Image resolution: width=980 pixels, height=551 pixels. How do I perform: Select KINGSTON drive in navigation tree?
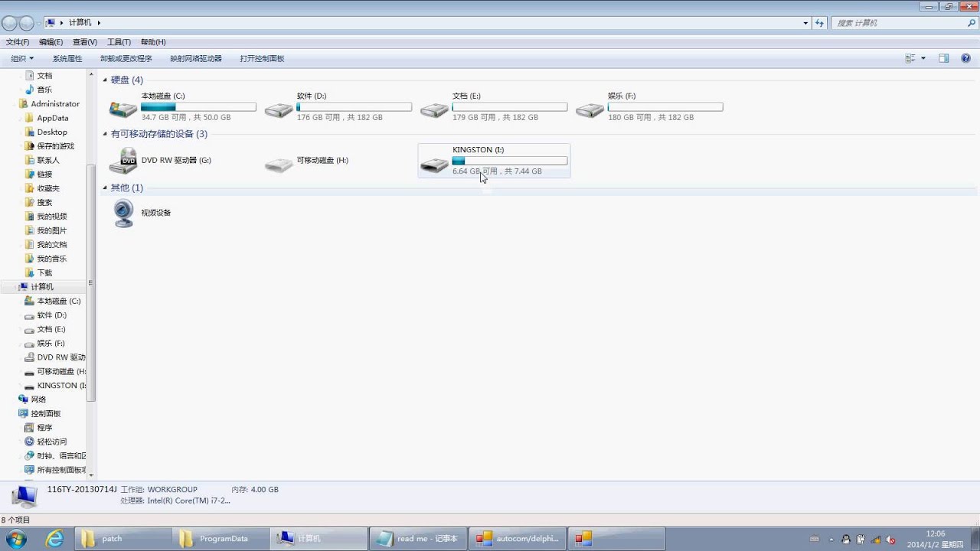pos(61,386)
